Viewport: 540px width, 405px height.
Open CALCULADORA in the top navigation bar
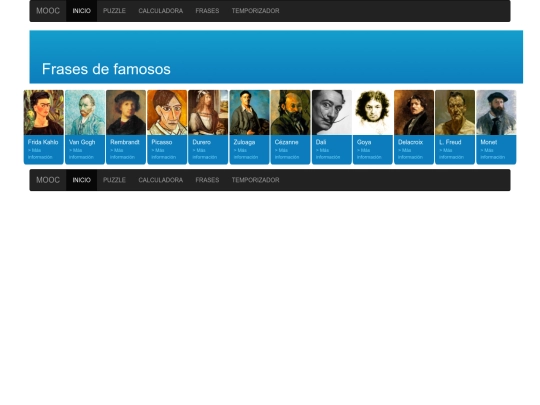click(160, 11)
